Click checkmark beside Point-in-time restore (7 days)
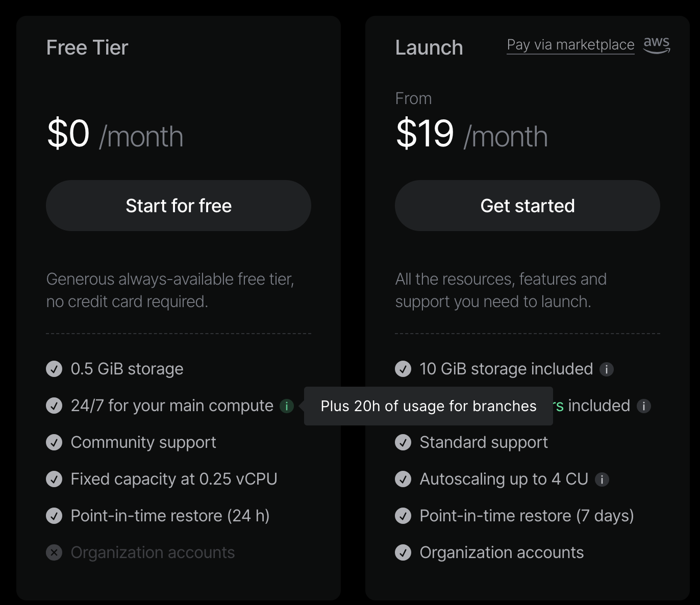700x605 pixels. pos(403,516)
